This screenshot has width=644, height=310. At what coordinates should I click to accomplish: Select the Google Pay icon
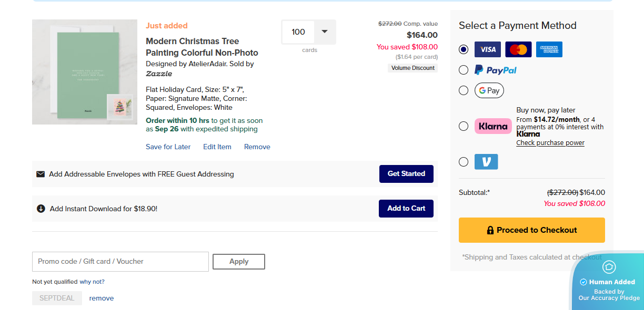click(489, 90)
